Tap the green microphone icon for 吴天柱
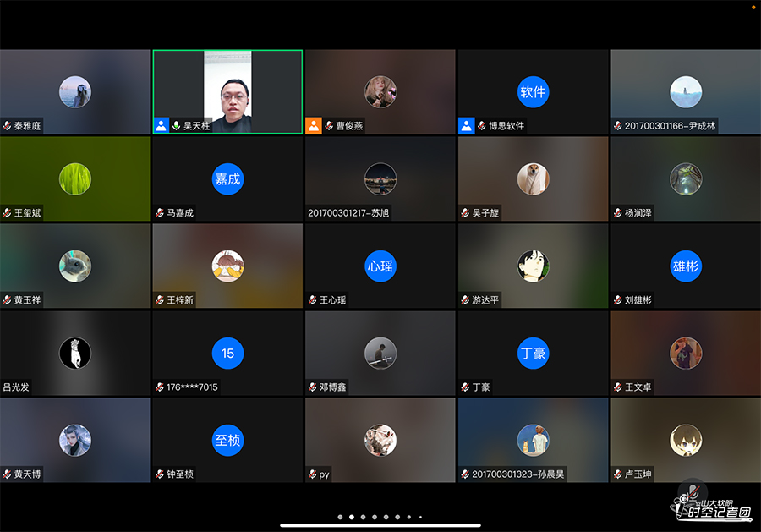 pos(176,125)
